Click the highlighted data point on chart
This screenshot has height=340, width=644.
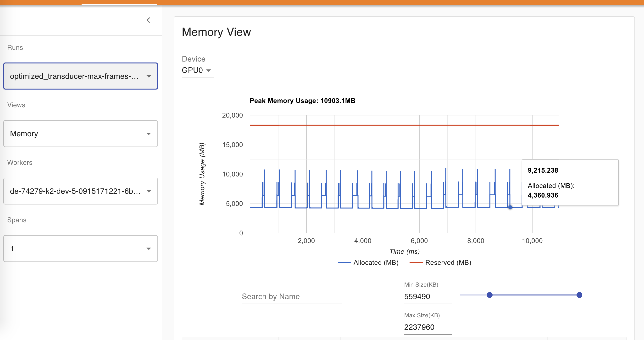[510, 207]
